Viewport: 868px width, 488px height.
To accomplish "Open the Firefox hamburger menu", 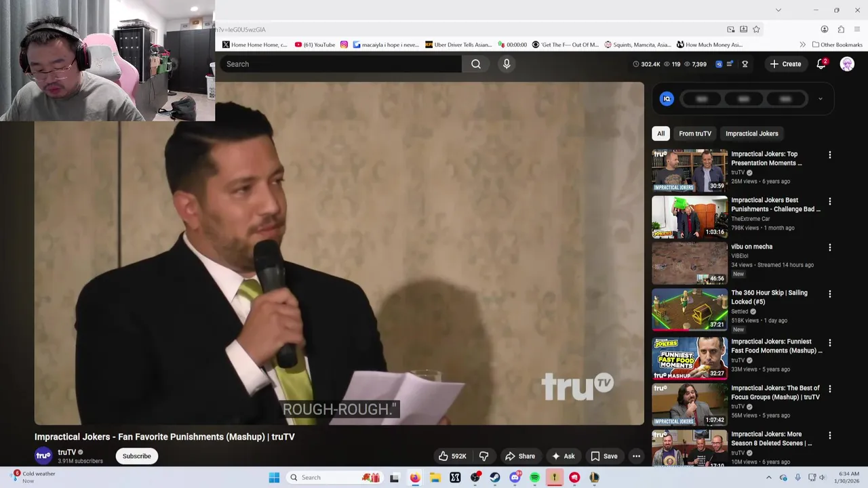I will click(x=857, y=29).
